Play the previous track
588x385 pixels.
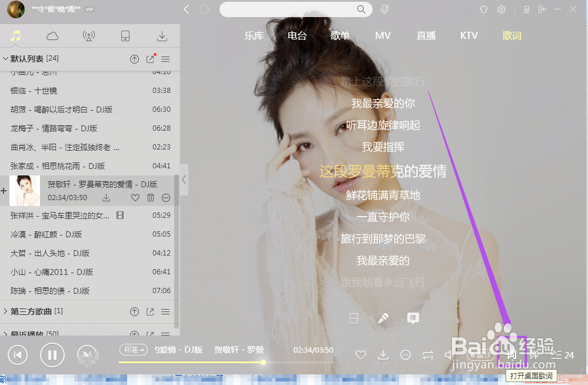(18, 355)
